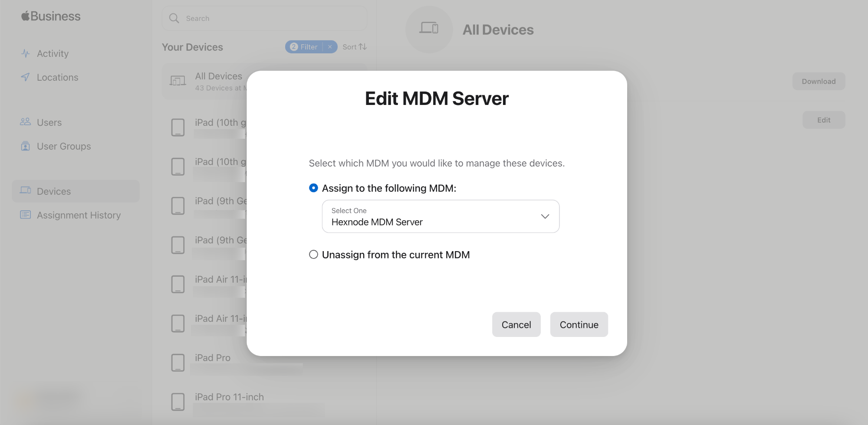Viewport: 868px width, 425px height.
Task: Click the search magnifying glass icon
Action: (x=174, y=18)
